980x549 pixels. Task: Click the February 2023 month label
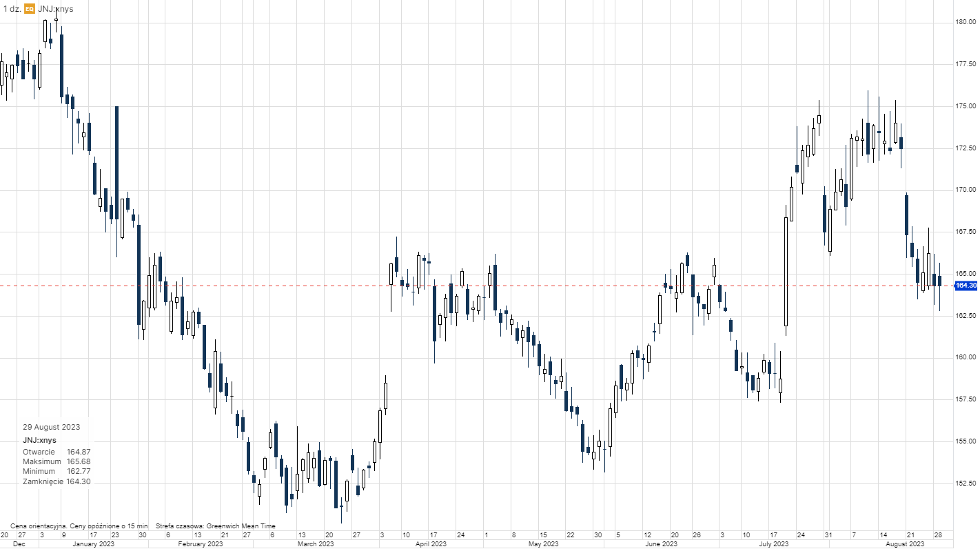[201, 544]
